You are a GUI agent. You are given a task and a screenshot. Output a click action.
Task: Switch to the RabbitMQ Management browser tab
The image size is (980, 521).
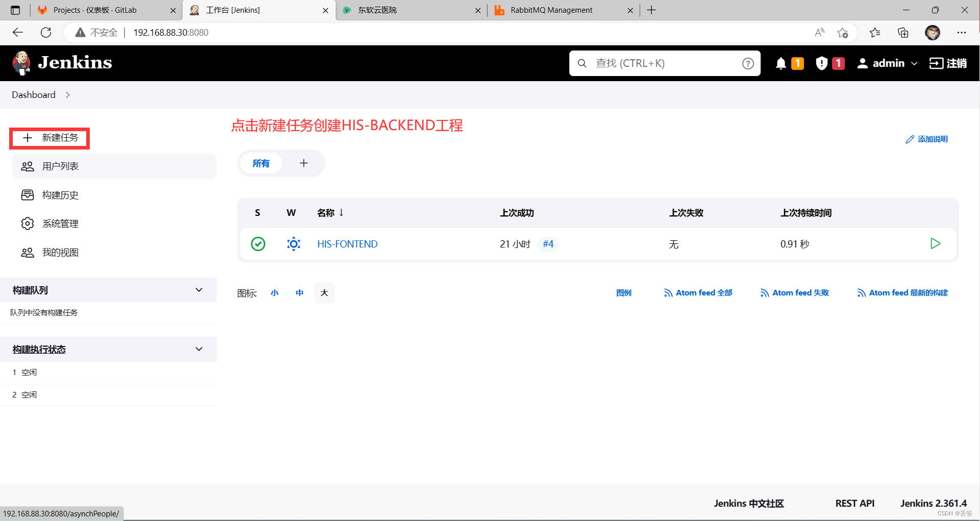[563, 10]
